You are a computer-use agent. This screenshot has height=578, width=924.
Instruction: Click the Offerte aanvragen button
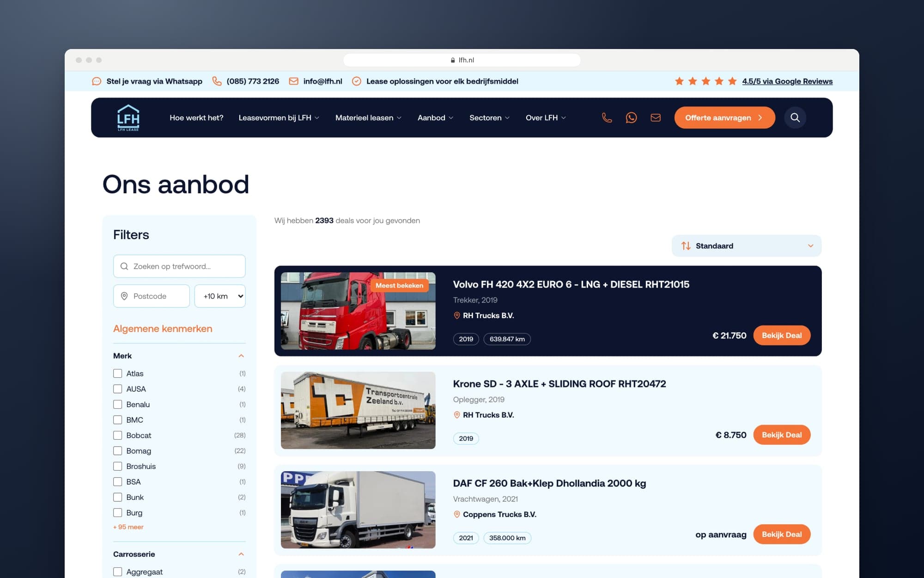click(x=724, y=117)
